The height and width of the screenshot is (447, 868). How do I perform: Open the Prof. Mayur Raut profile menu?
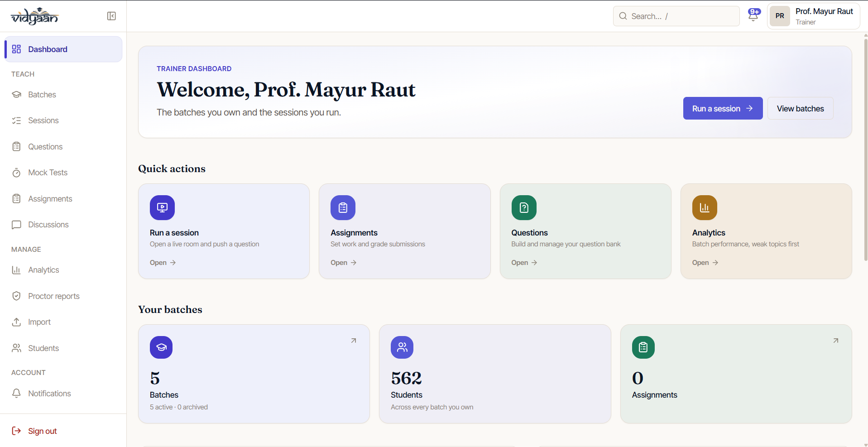tap(814, 16)
